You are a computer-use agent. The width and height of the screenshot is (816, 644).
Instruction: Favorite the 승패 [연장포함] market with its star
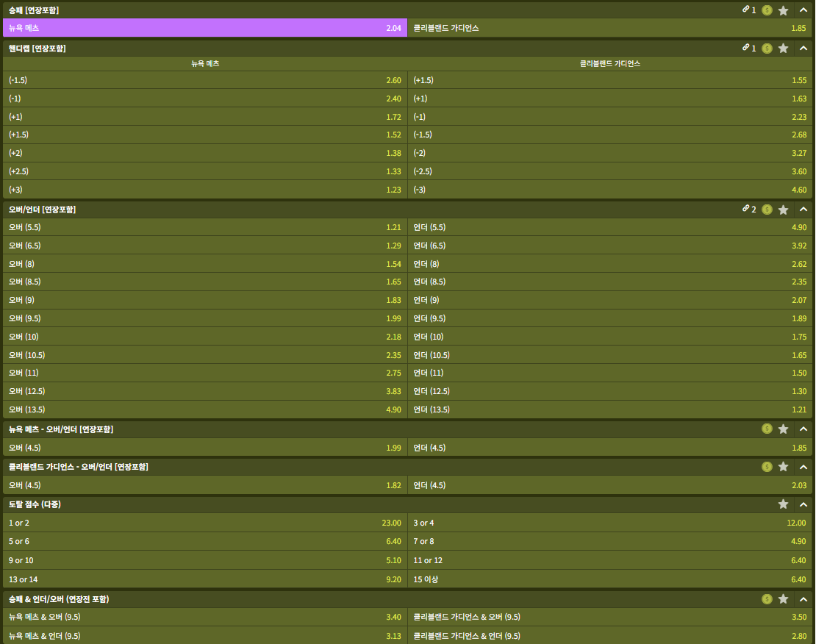coord(783,10)
